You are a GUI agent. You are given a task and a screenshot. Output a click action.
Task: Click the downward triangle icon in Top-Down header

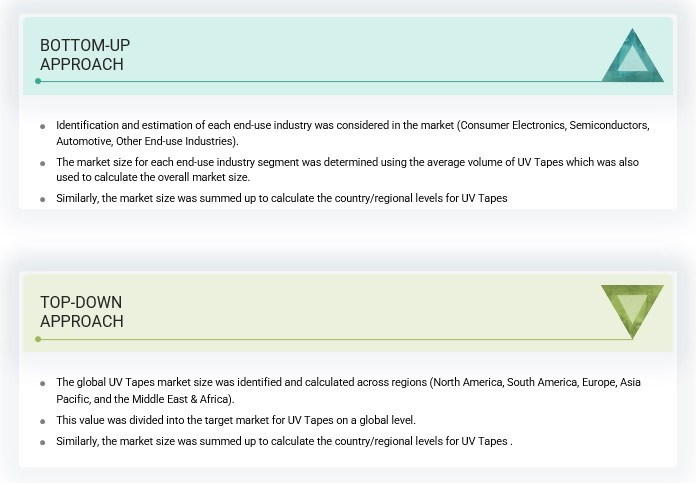[632, 308]
